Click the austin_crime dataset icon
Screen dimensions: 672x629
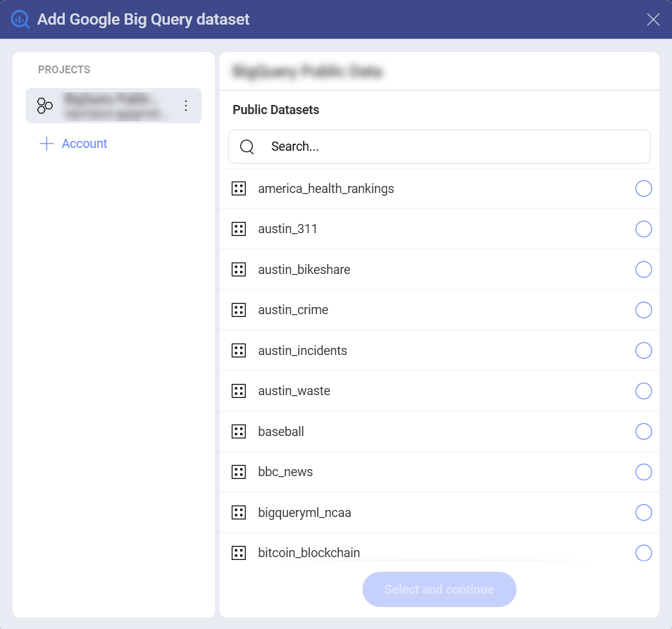[x=239, y=310]
